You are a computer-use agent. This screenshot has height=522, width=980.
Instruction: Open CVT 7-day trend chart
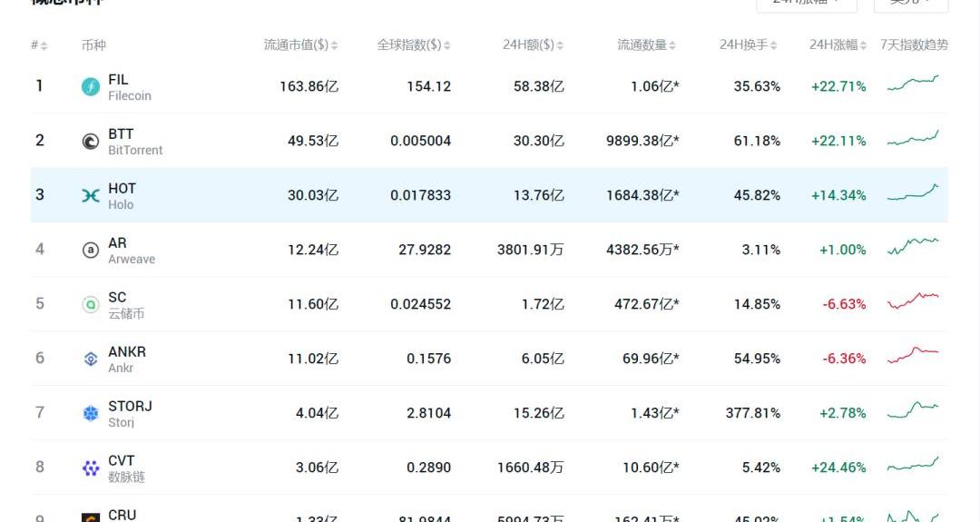tap(913, 464)
